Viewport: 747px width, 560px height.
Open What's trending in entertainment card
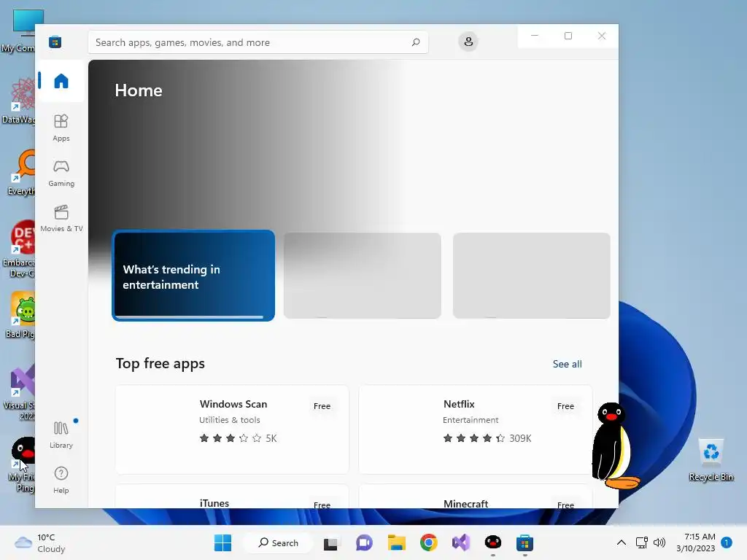tap(193, 276)
